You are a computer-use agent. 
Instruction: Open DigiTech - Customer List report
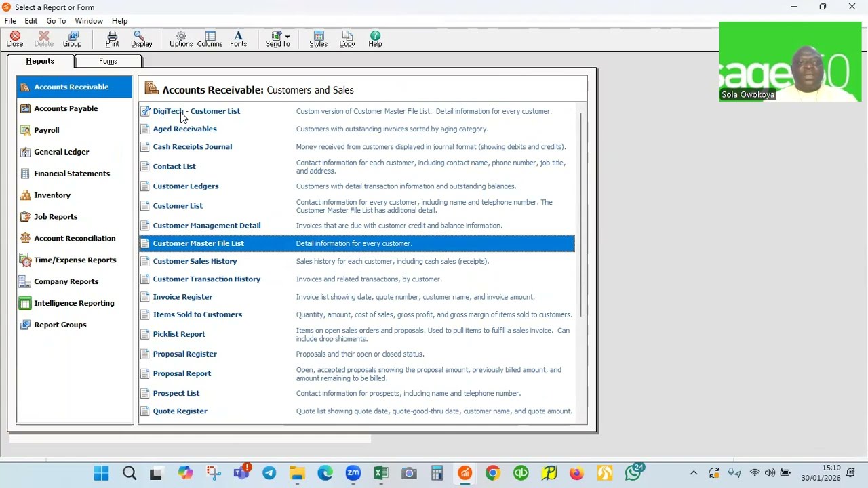click(197, 111)
